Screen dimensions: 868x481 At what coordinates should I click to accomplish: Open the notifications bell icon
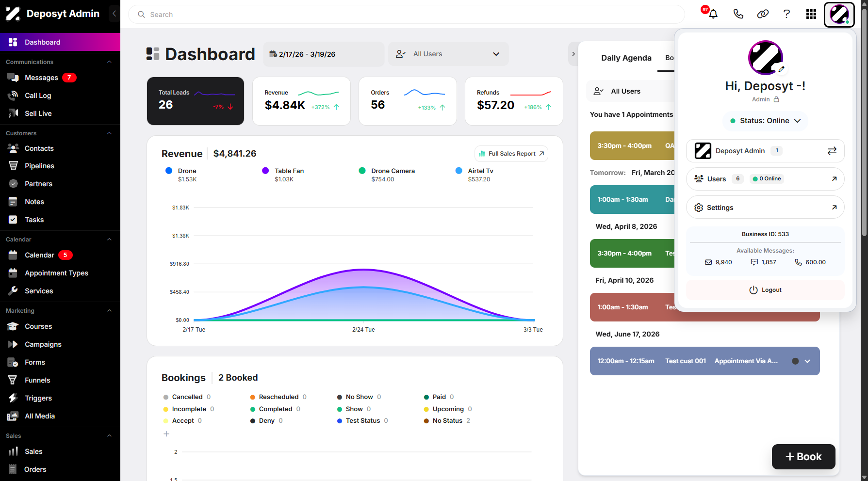(x=713, y=14)
